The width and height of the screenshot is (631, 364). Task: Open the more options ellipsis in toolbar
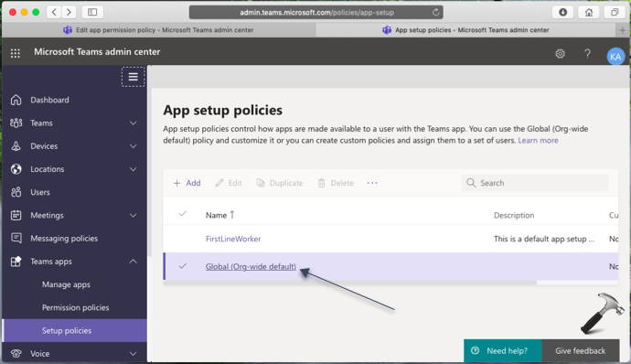(372, 183)
